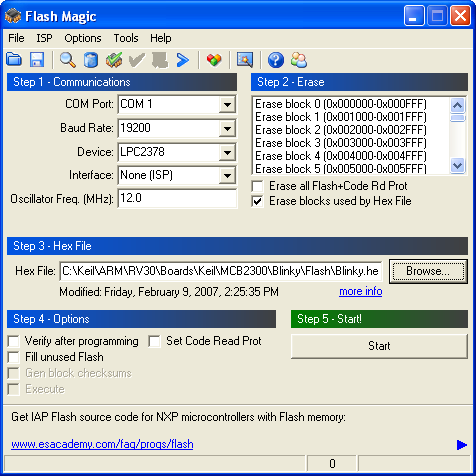Expand the Interface dropdown
Image resolution: width=476 pixels, height=476 pixels.
point(227,175)
